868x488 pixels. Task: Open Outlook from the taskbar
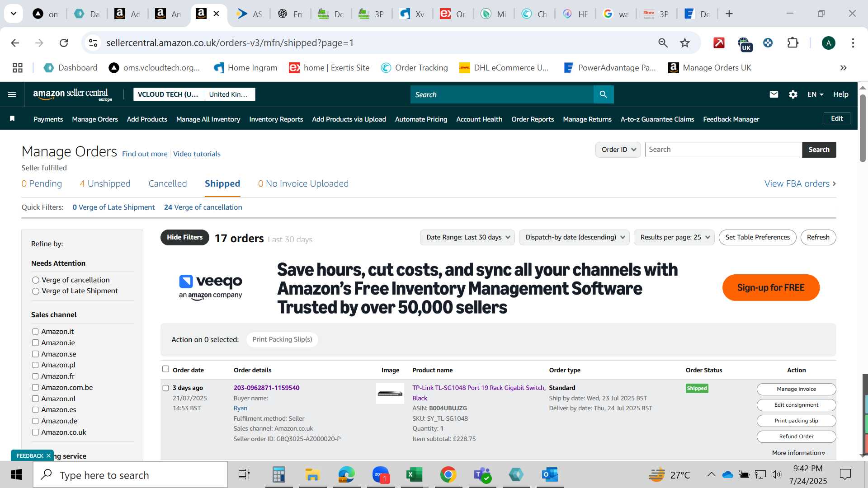tap(550, 475)
